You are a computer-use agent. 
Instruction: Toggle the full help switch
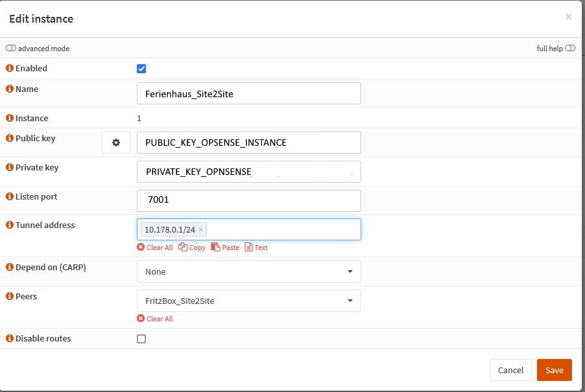click(x=569, y=48)
